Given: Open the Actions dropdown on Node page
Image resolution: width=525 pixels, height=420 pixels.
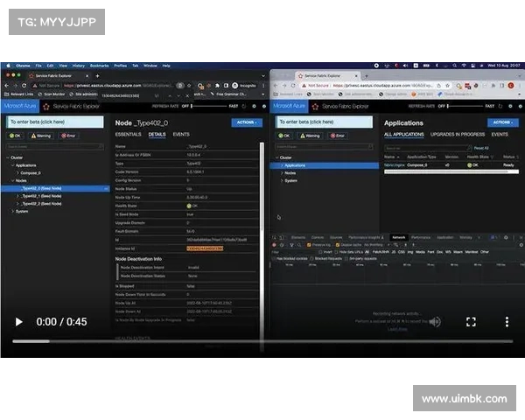Looking at the screenshot, I should 246,122.
